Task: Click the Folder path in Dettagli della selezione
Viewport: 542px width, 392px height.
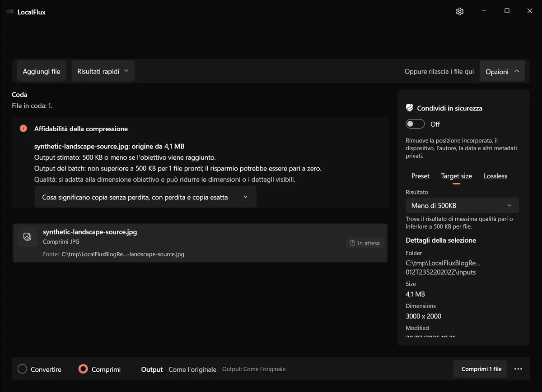Action: pos(443,267)
